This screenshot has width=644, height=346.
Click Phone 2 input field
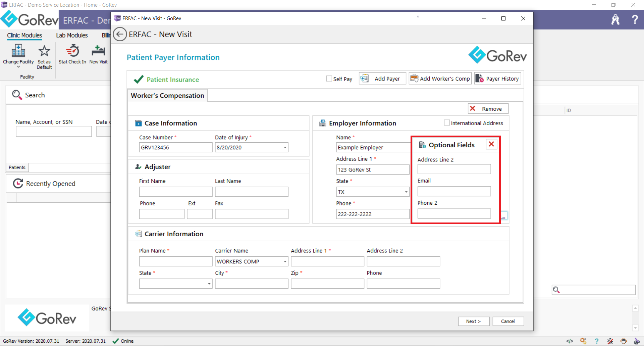(x=454, y=213)
